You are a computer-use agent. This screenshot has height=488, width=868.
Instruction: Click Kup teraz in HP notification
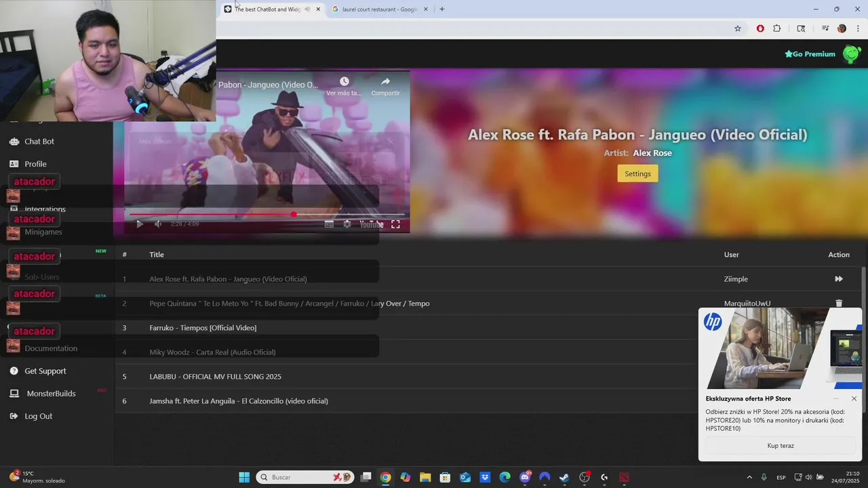pos(781,446)
